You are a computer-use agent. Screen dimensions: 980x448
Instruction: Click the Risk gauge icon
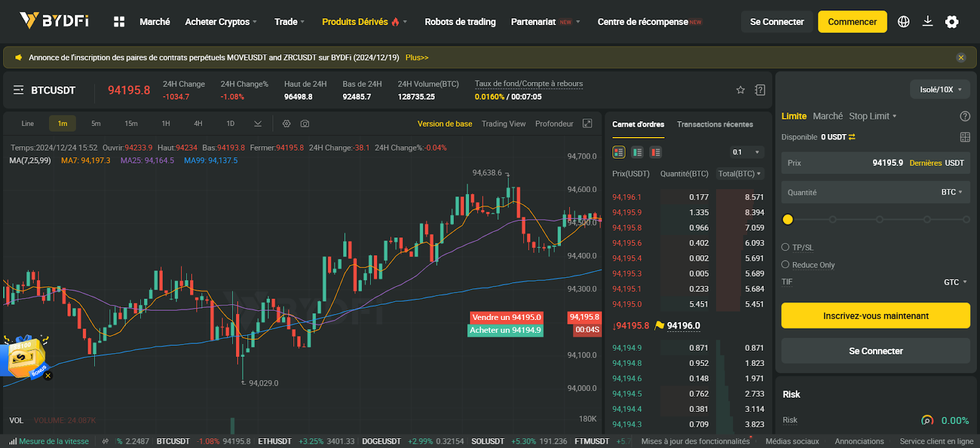(x=927, y=420)
